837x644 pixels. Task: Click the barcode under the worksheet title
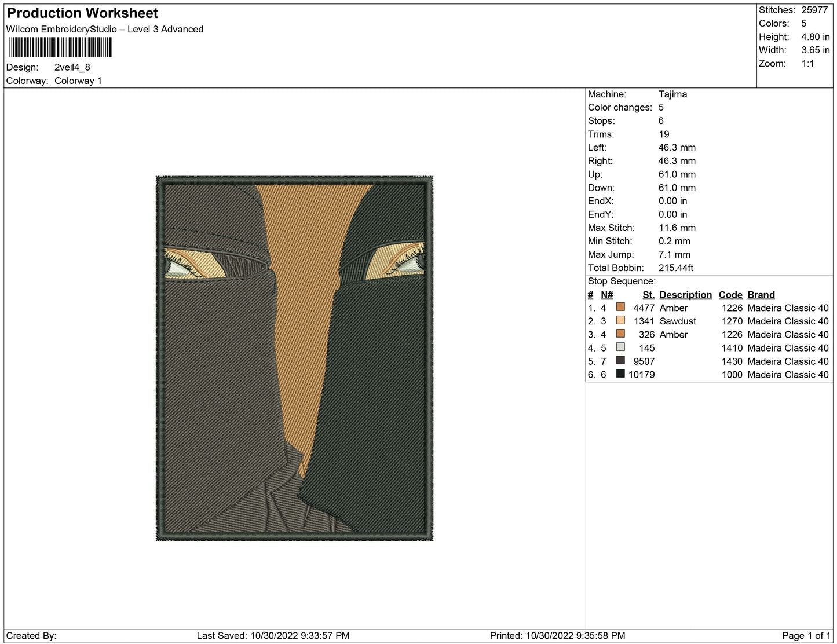pos(60,47)
